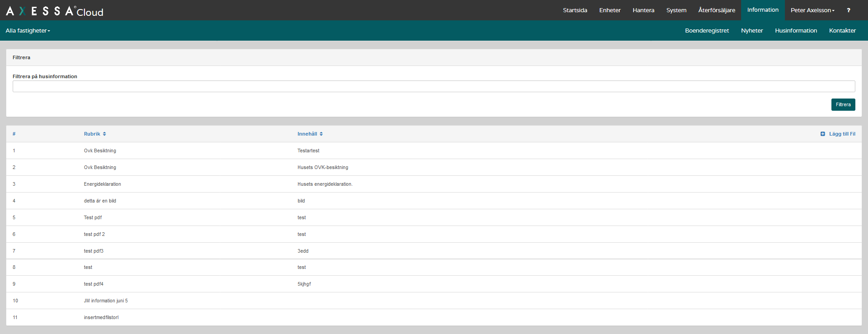This screenshot has width=868, height=334.
Task: Click the Filtrera button
Action: coord(843,104)
